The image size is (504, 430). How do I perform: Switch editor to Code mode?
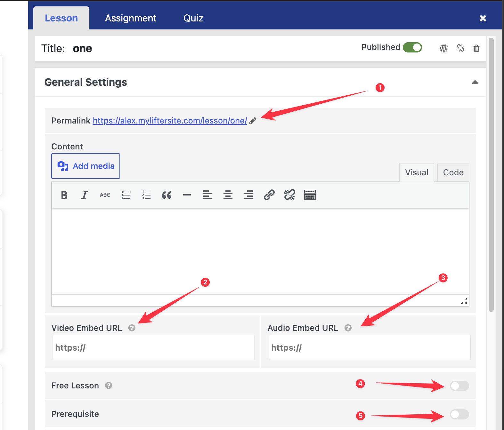click(x=453, y=172)
